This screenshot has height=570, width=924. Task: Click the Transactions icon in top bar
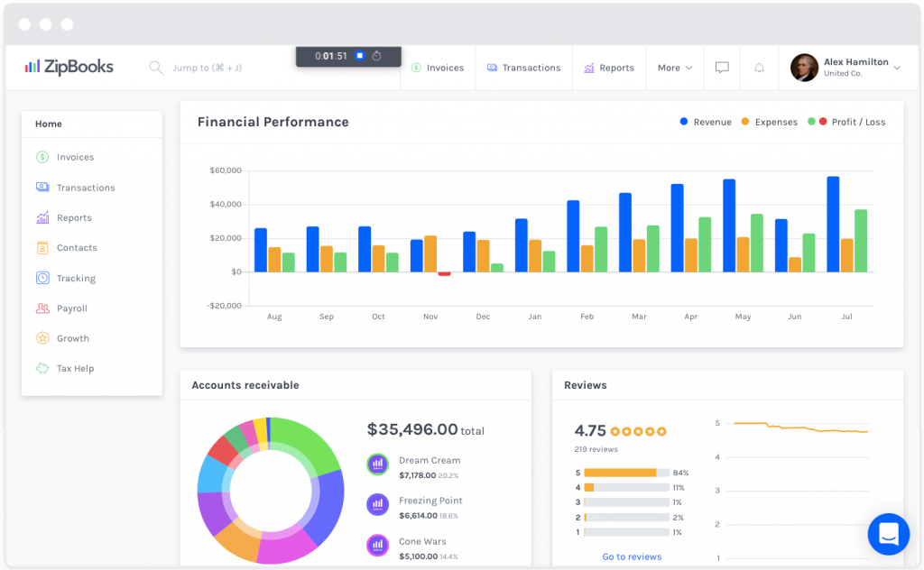[x=492, y=68]
